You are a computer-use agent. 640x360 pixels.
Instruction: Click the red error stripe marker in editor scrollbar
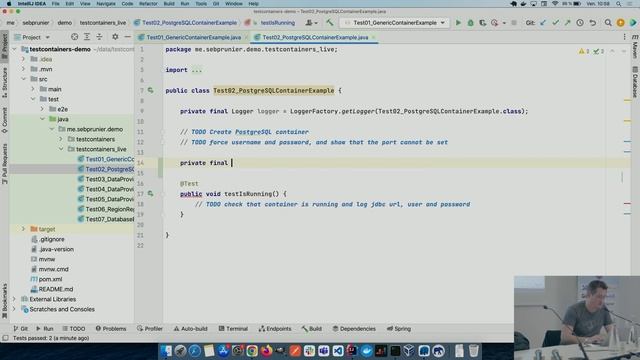627,203
